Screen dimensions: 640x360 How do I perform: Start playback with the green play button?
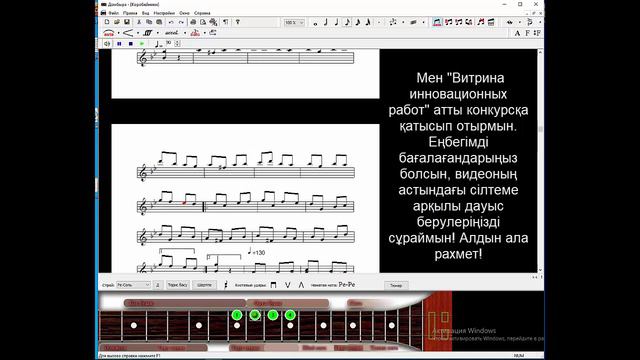(142, 44)
